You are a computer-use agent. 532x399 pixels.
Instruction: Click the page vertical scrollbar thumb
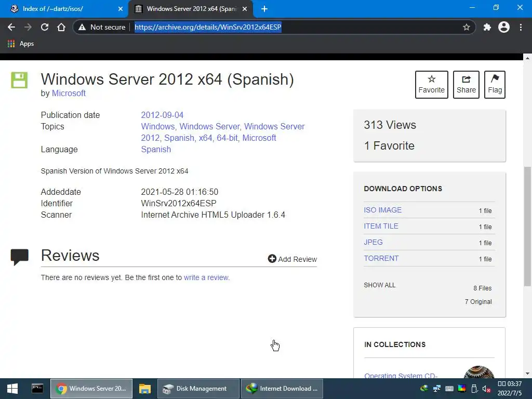527,226
